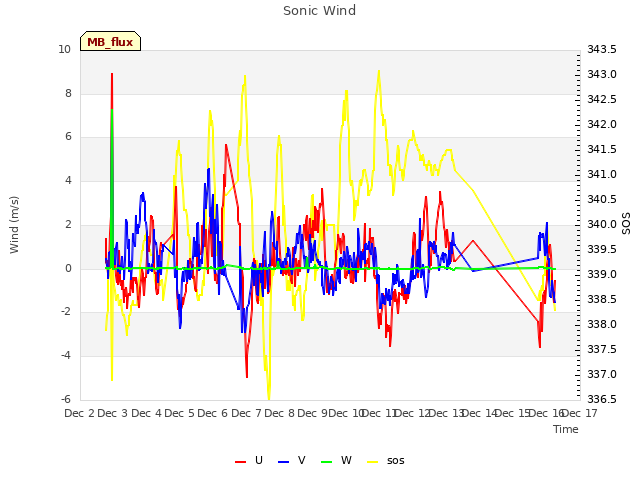This screenshot has height=480, width=640.
Task: Toggle the U series in legend
Action: click(x=249, y=461)
